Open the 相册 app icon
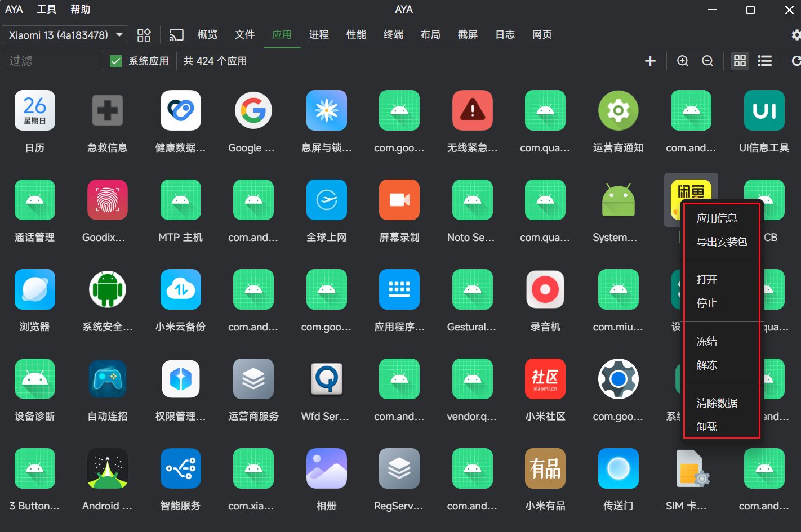The image size is (801, 532). tap(326, 468)
